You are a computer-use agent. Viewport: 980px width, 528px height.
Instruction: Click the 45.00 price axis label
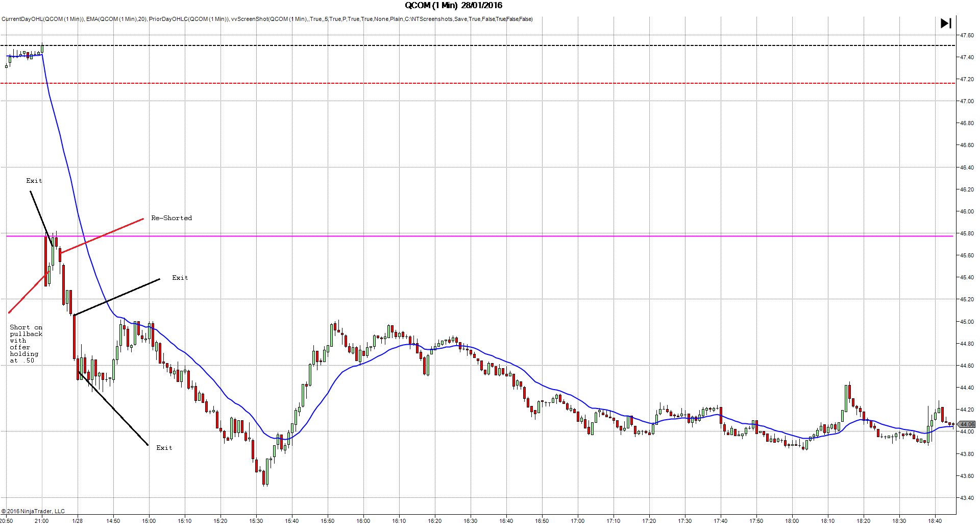(x=967, y=322)
